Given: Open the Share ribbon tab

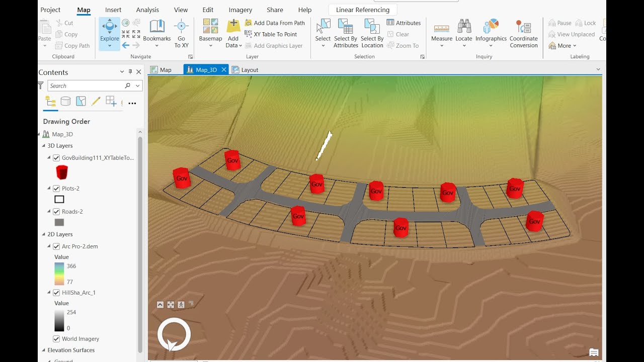Looking at the screenshot, I should pyautogui.click(x=275, y=10).
